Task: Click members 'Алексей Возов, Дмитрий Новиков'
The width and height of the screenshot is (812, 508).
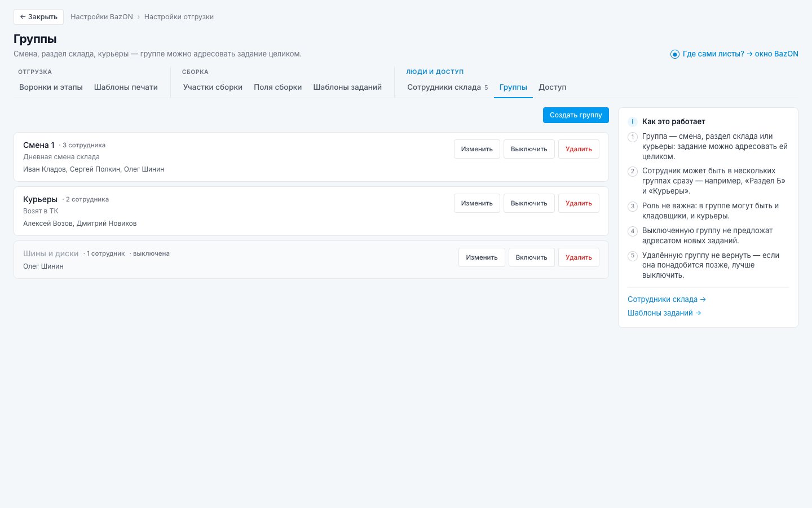Action: tap(80, 224)
